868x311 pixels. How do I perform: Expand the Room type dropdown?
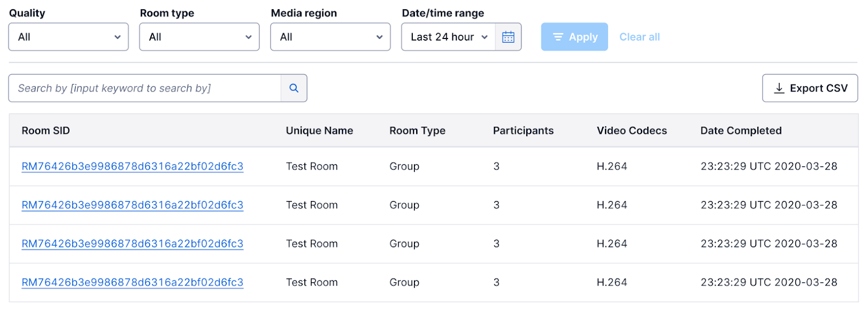tap(199, 37)
